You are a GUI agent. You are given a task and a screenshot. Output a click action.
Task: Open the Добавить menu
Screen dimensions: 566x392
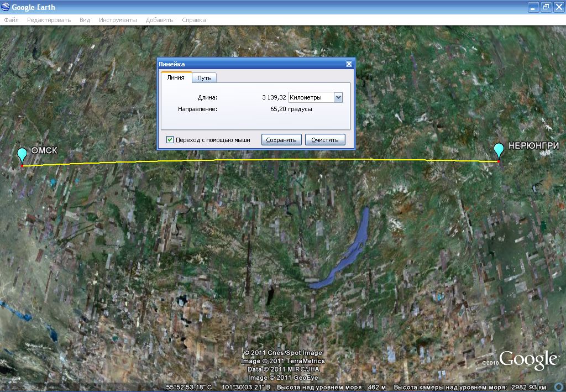pos(159,20)
